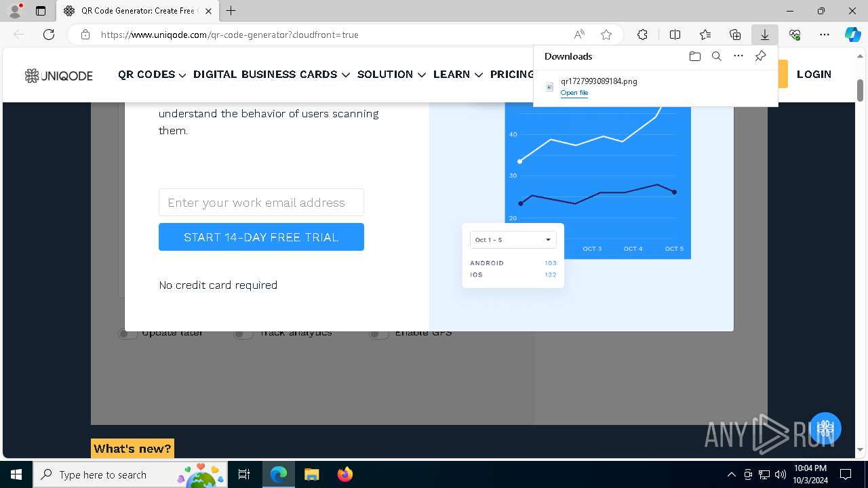
Task: Open a new browser tab
Action: pyautogui.click(x=231, y=11)
